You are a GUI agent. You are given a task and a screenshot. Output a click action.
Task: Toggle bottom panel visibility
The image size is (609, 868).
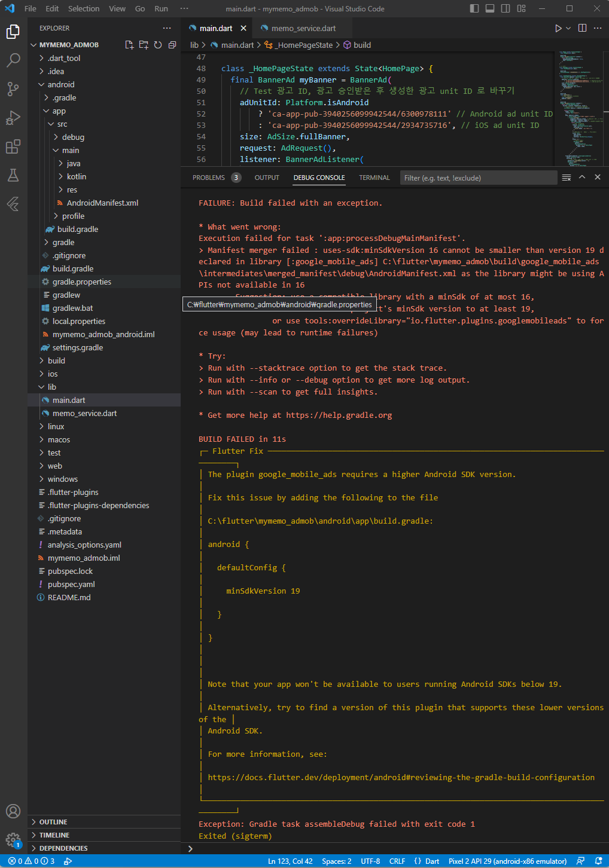490,8
